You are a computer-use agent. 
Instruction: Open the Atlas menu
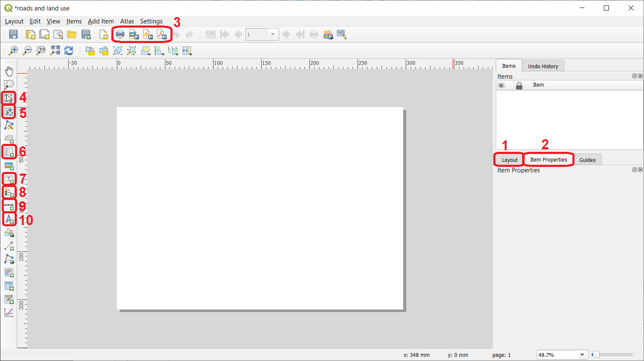click(127, 21)
